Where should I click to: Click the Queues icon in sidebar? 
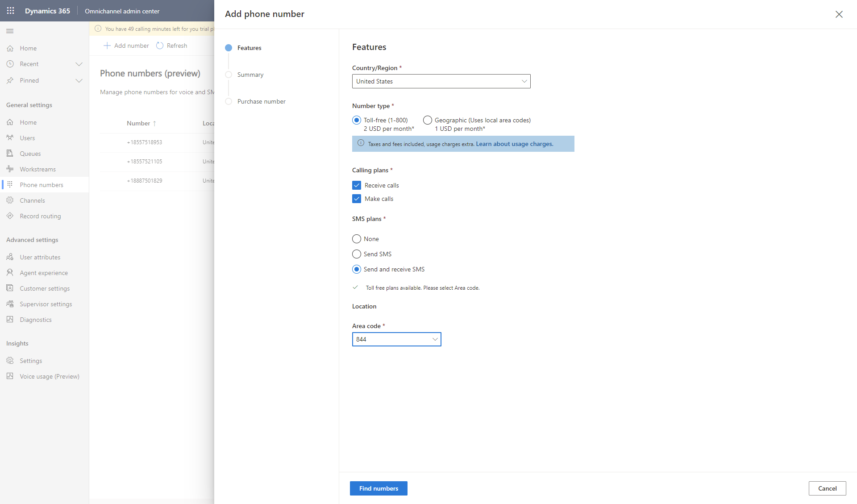[9, 152]
